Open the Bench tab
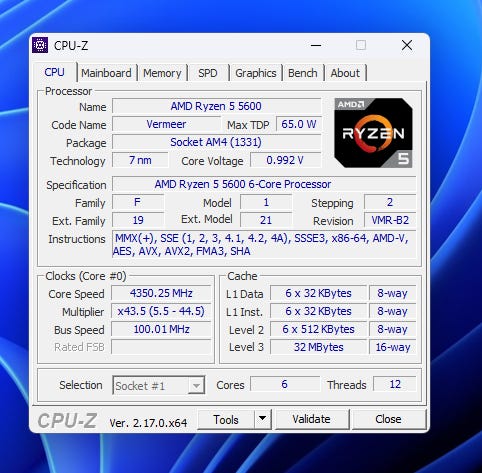The height and width of the screenshot is (473, 482). coord(303,73)
